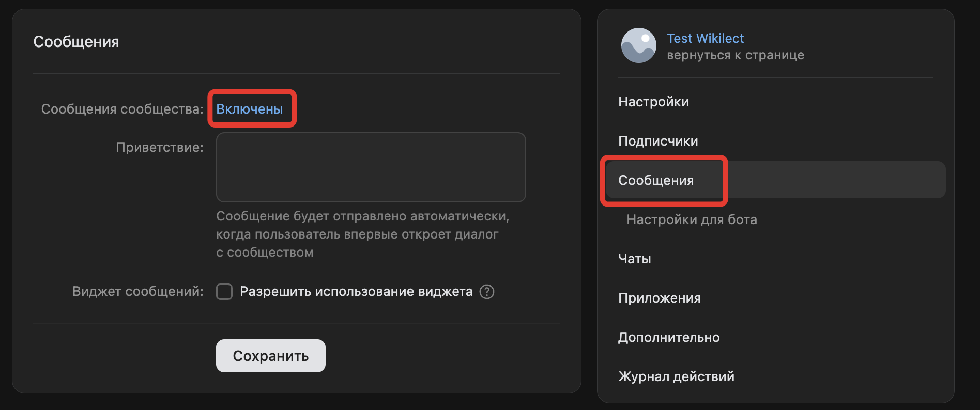980x410 pixels.
Task: Open "Журнал действий" log
Action: click(x=676, y=376)
